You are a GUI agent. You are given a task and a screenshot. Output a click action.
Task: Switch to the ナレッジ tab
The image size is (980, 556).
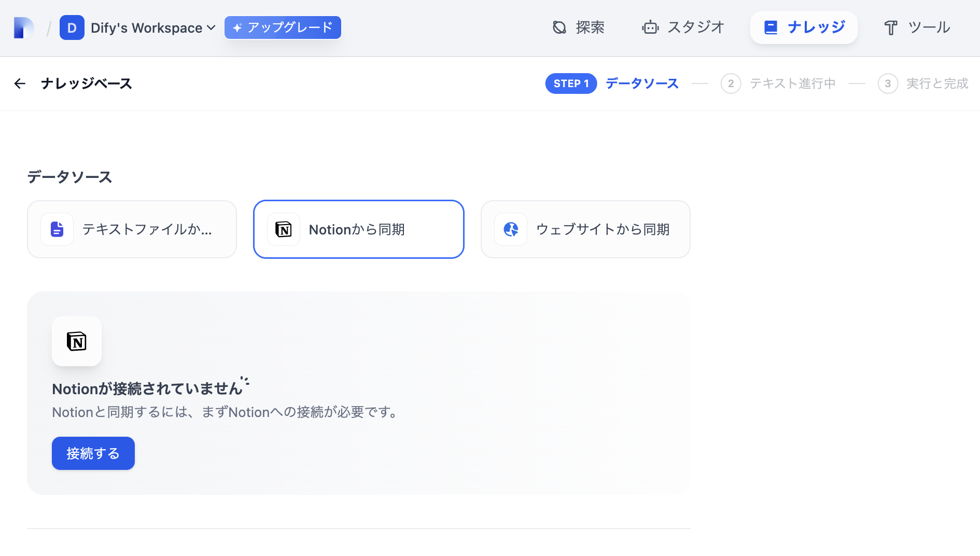pyautogui.click(x=804, y=27)
